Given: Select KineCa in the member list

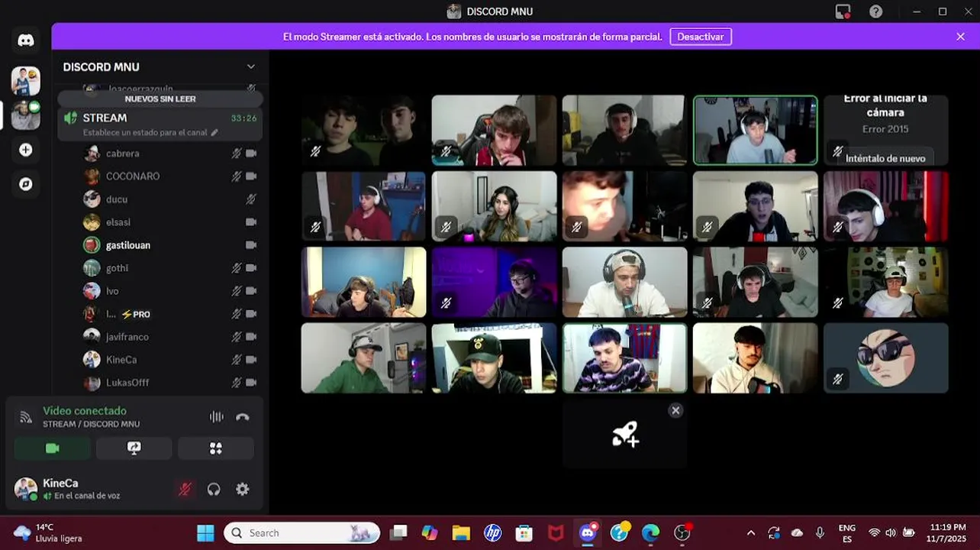Looking at the screenshot, I should pos(121,360).
